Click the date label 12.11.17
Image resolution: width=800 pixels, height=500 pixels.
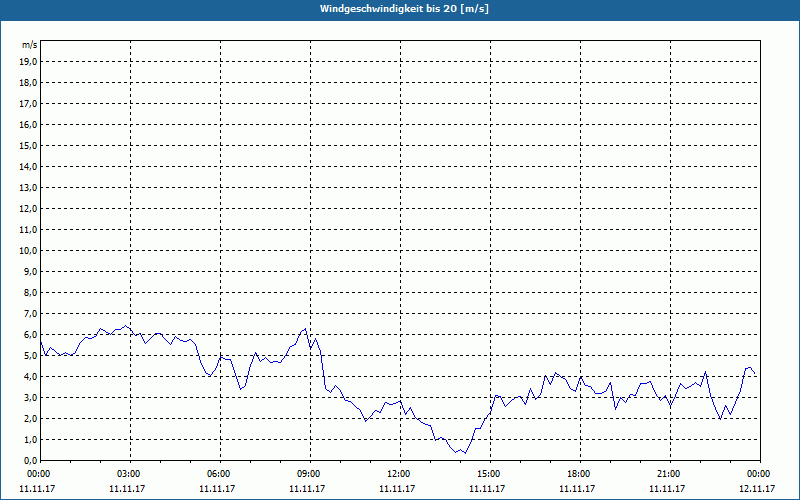(757, 488)
